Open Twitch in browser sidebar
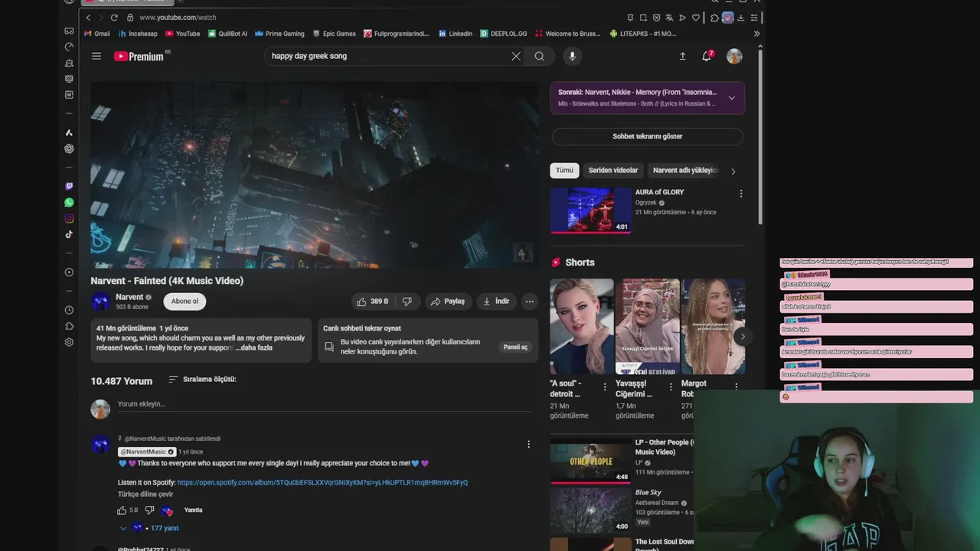This screenshot has width=980, height=551. point(69,186)
